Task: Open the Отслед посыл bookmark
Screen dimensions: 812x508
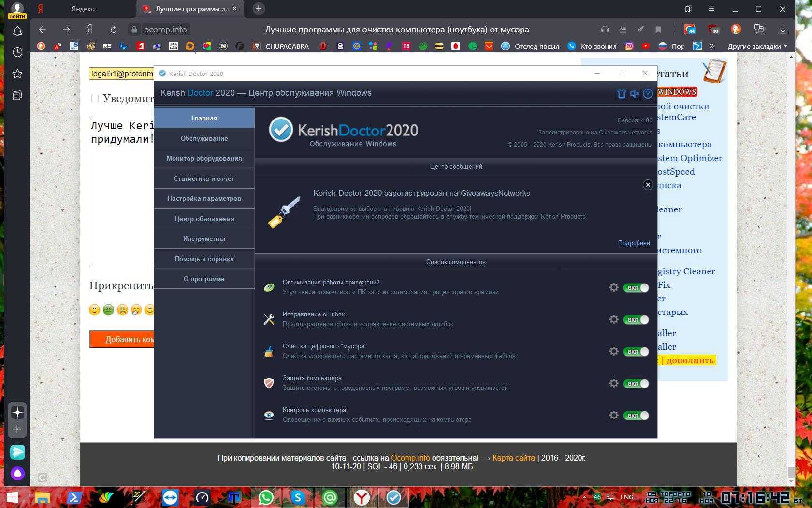Action: [x=530, y=46]
